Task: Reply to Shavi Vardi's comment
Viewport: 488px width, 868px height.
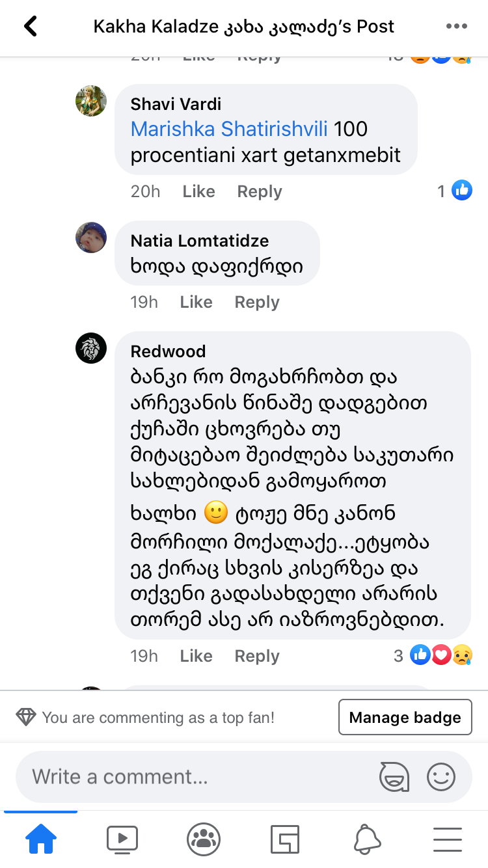Action: (259, 191)
